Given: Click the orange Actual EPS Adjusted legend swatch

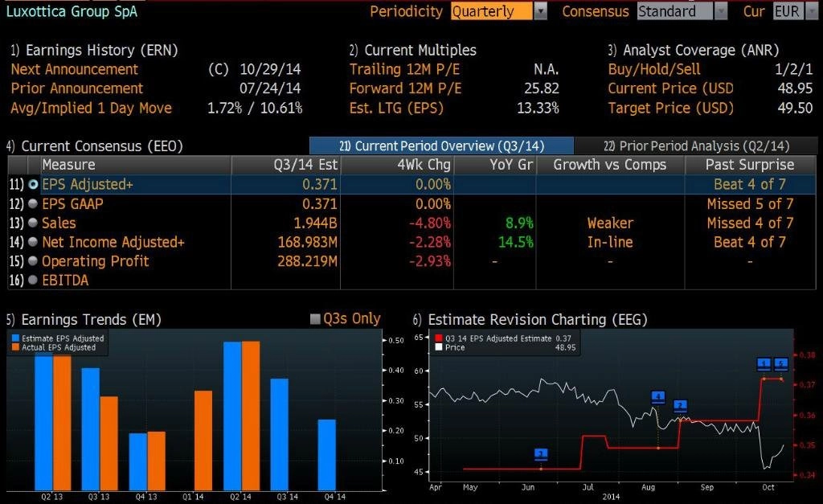Looking at the screenshot, I should (x=16, y=347).
